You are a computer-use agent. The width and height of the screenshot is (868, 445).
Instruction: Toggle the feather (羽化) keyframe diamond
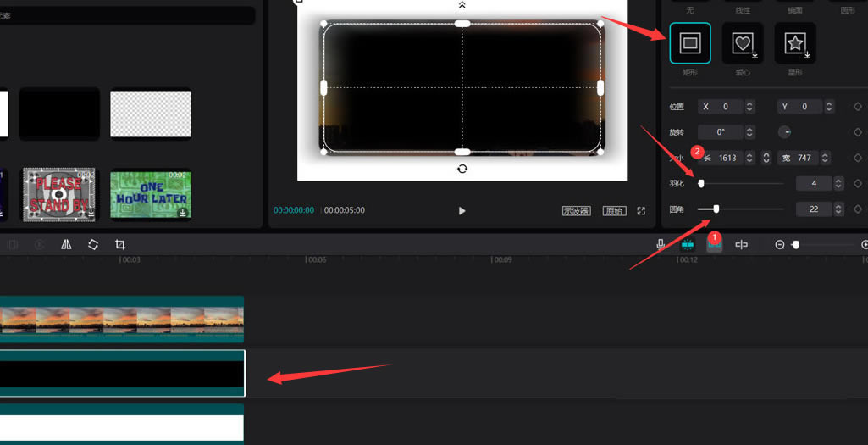point(858,183)
